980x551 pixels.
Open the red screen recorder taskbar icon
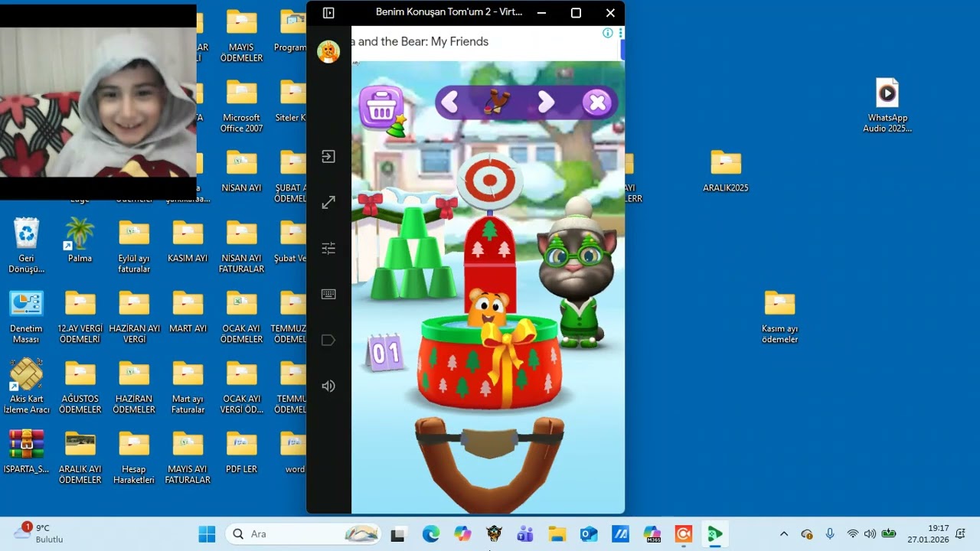click(684, 534)
